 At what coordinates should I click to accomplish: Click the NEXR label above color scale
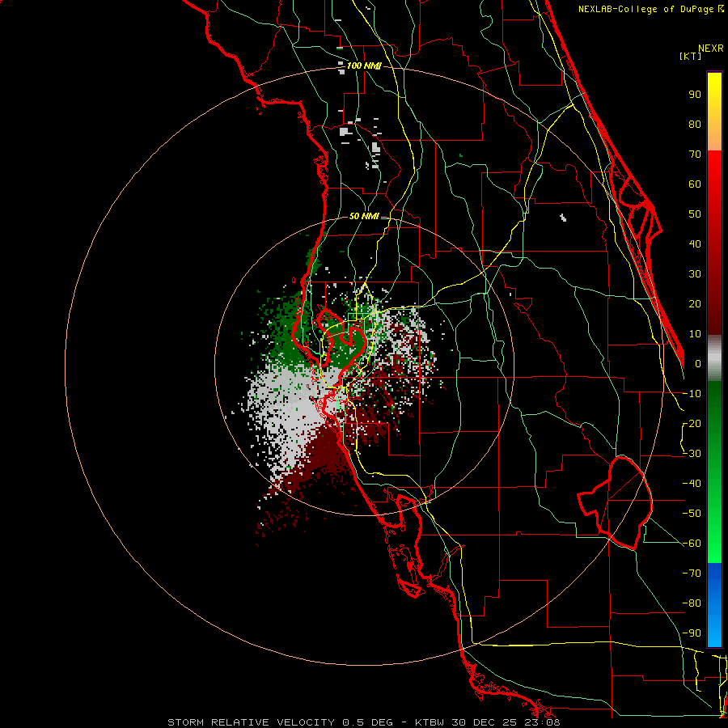[711, 49]
